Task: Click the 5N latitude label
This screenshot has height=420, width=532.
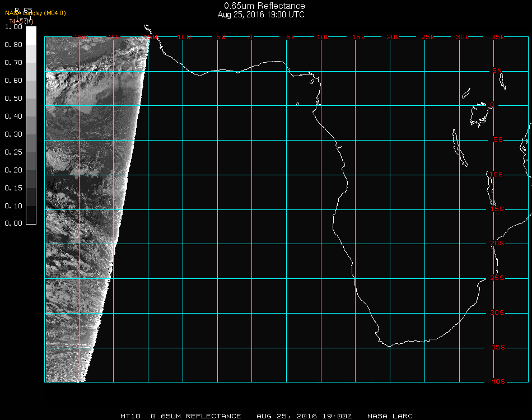Action: 497,71
